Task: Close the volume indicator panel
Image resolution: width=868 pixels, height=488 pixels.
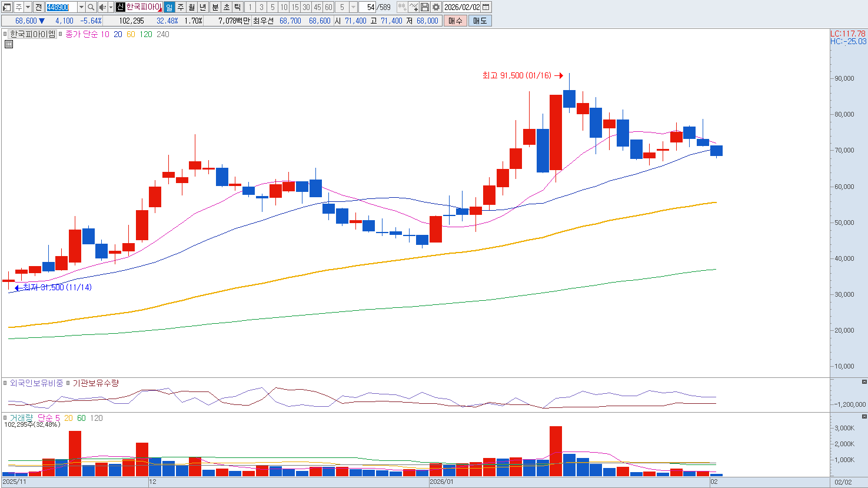Action: pos(864,416)
